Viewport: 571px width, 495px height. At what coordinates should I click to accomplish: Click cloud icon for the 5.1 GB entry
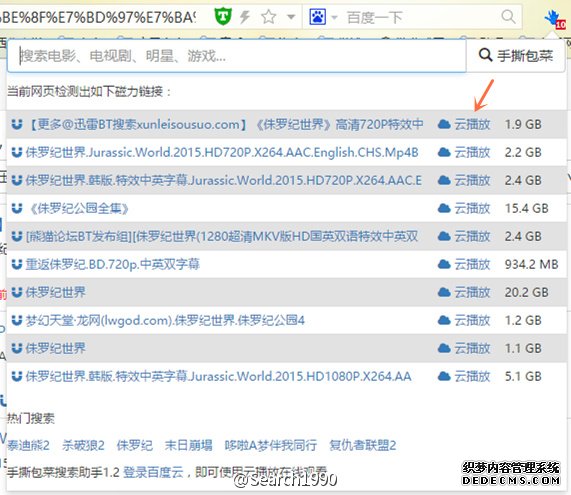444,376
